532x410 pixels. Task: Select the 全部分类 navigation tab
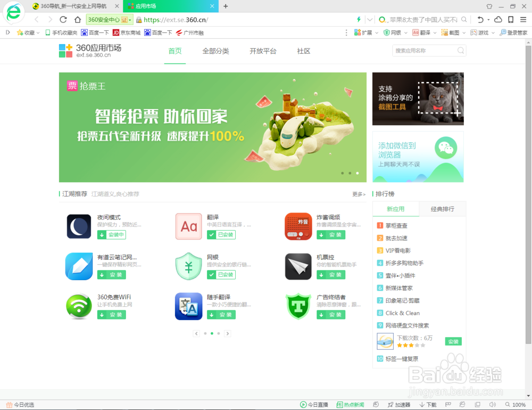coord(216,51)
